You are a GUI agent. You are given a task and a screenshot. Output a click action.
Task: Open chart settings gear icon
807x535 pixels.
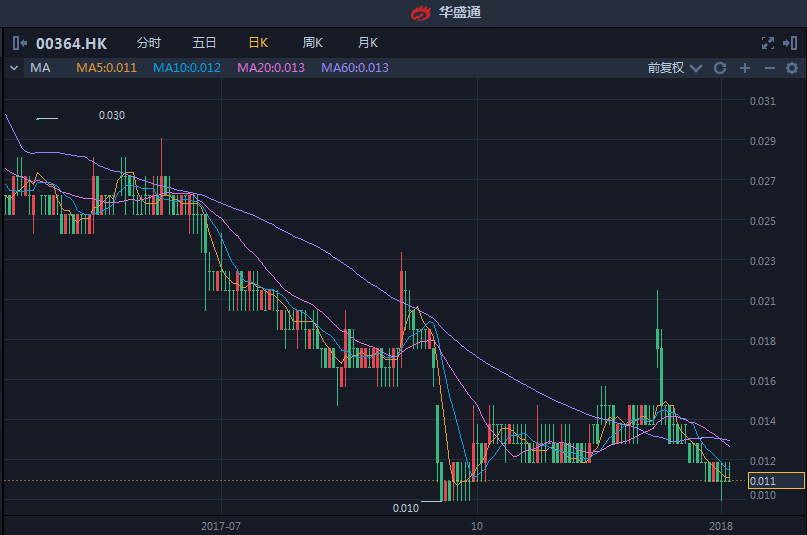tap(792, 68)
